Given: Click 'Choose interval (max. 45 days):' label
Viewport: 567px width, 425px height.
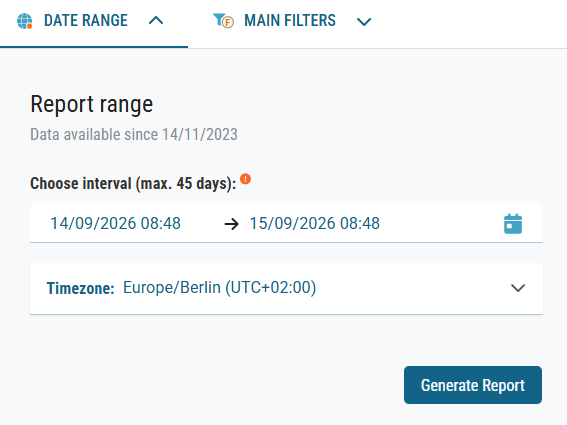Looking at the screenshot, I should [133, 183].
